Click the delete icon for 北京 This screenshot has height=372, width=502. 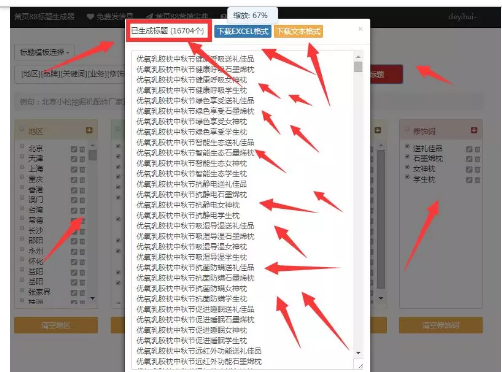82,149
